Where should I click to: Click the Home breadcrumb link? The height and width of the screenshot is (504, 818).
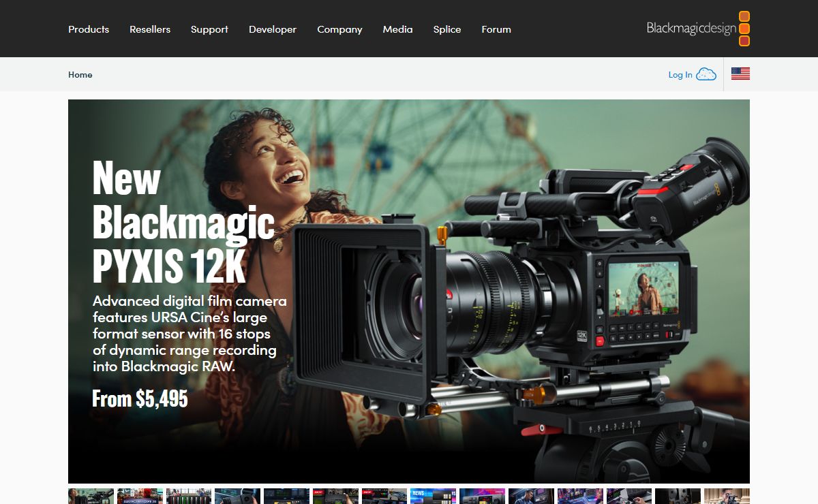[80, 75]
